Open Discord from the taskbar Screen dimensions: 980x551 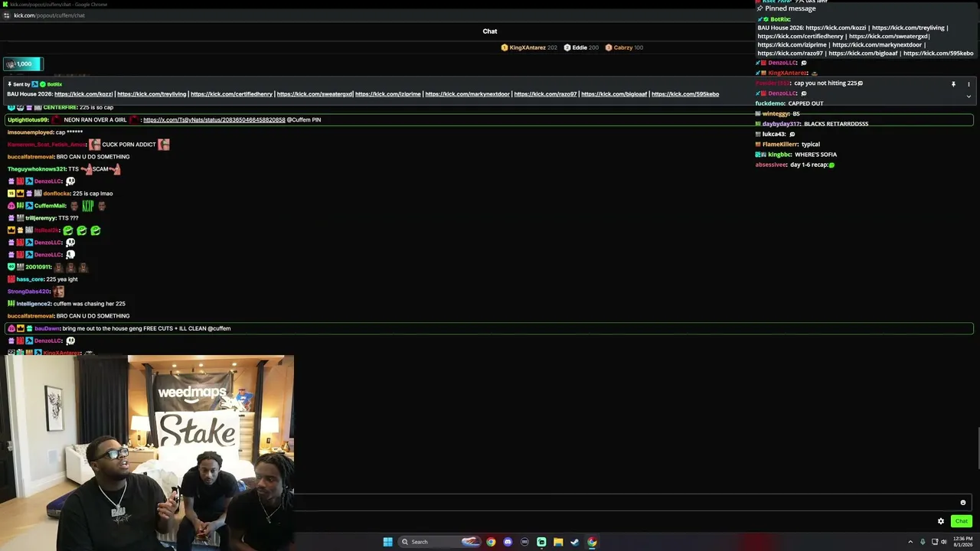click(508, 542)
